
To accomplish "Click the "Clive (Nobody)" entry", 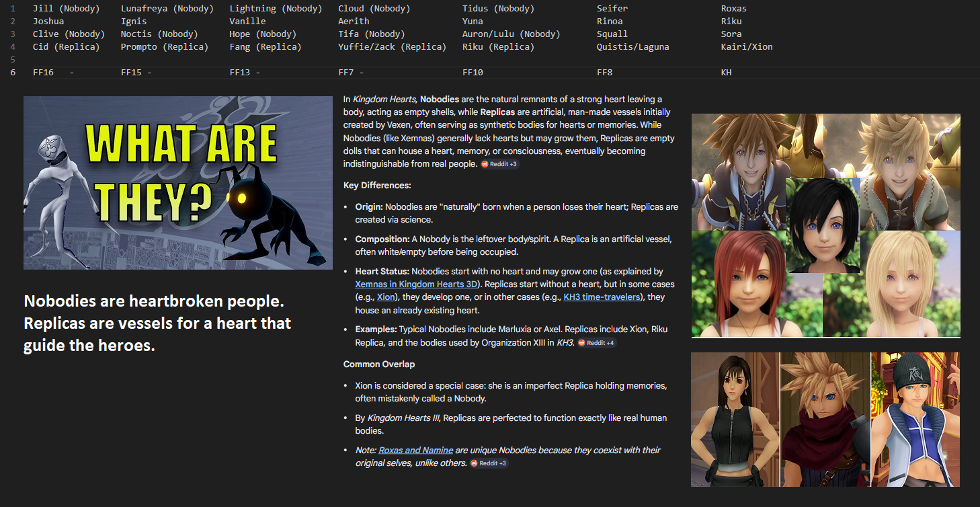I will (x=69, y=34).
